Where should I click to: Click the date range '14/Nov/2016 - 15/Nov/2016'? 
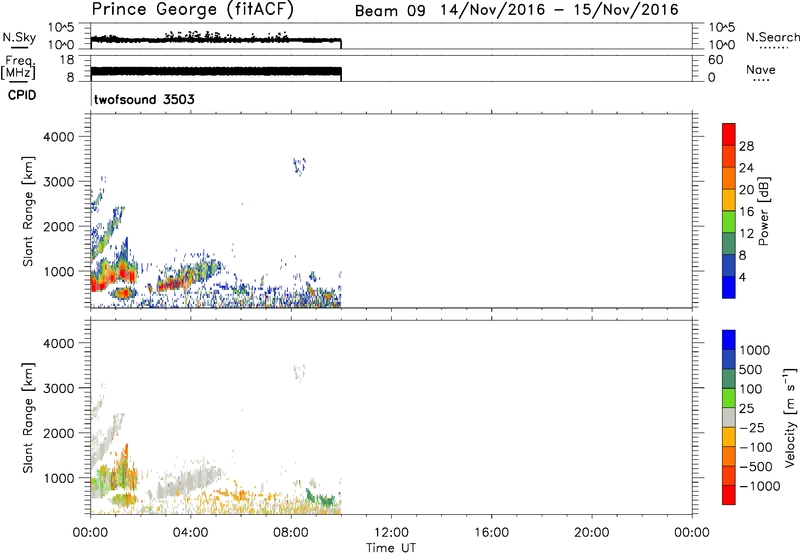(x=560, y=10)
